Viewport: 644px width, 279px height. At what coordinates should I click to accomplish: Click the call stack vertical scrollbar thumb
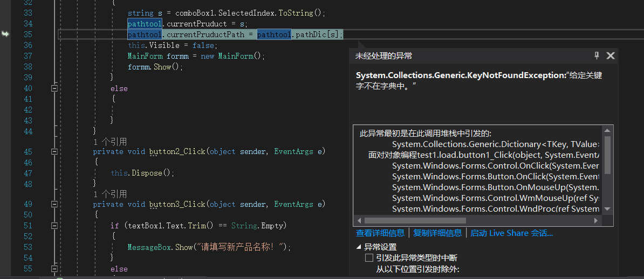pyautogui.click(x=607, y=155)
